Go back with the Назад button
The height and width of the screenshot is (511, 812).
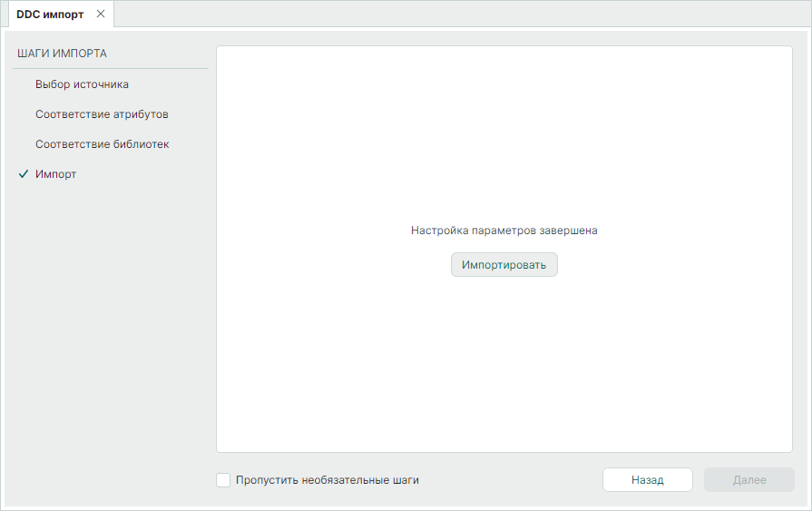pos(647,480)
